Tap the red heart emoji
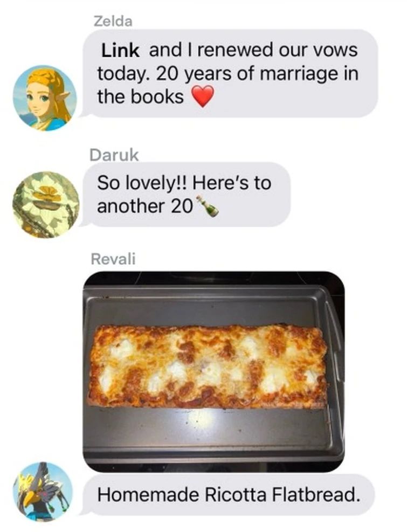Viewport: 407px width, 532px height. pos(203,96)
